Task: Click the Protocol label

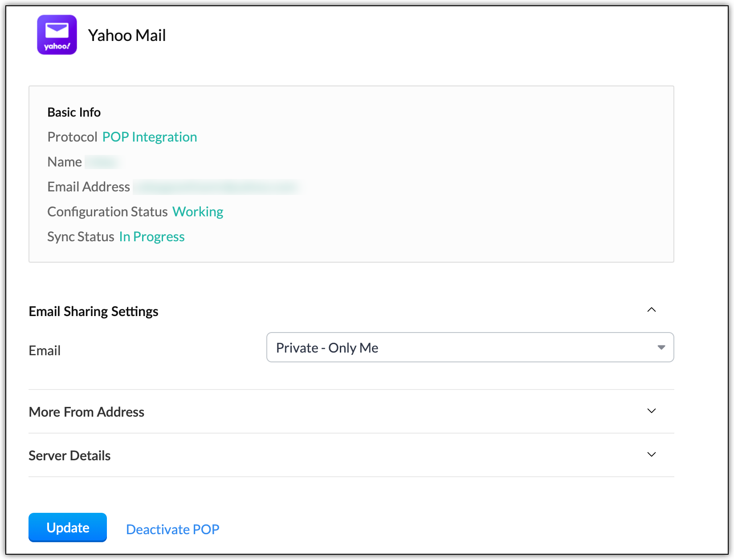Action: tap(72, 137)
